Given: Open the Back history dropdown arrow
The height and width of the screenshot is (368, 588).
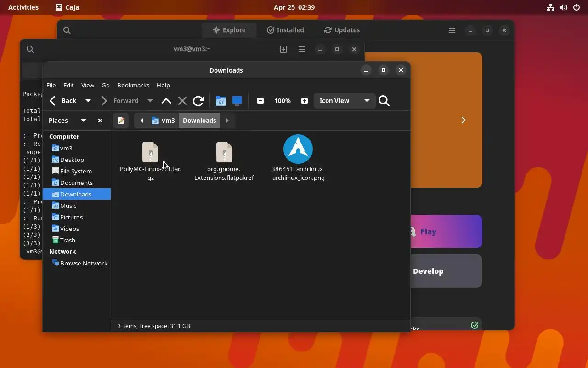Looking at the screenshot, I should [88, 101].
